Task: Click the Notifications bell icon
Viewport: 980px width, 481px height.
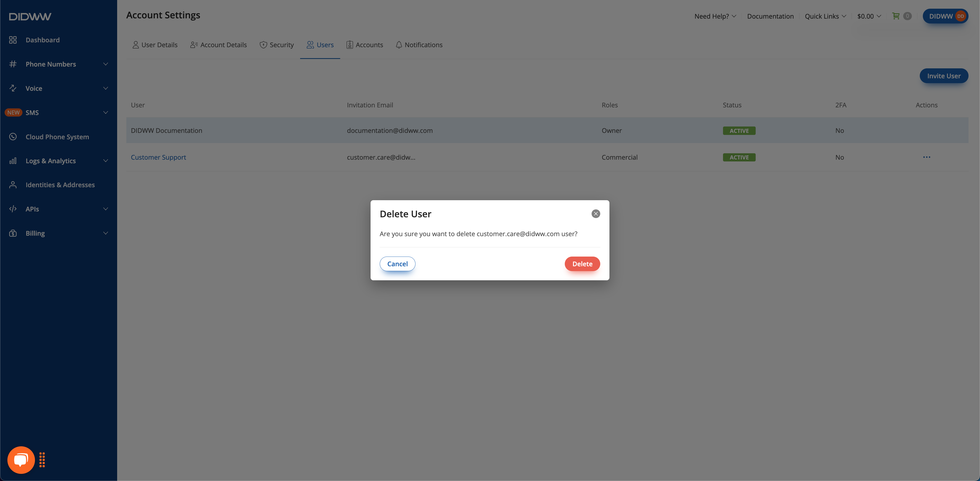Action: (x=399, y=45)
